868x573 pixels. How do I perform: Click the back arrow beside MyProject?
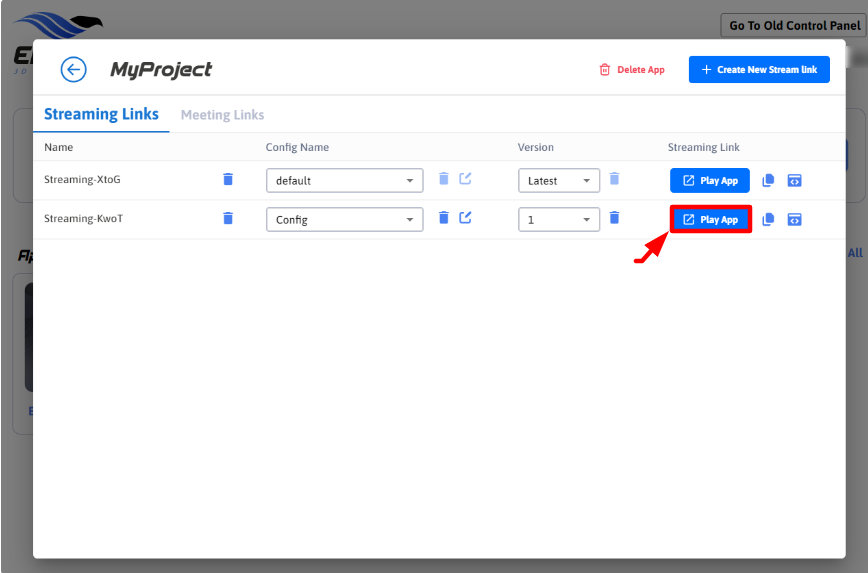[x=73, y=69]
